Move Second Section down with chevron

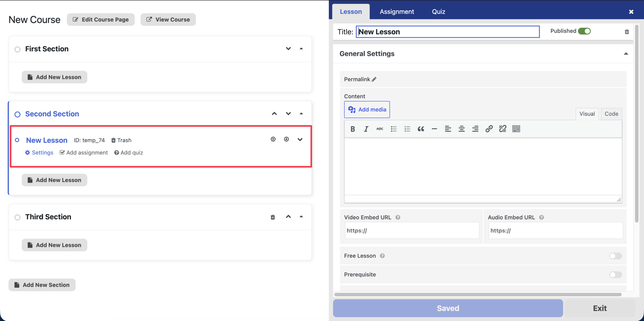tap(288, 114)
